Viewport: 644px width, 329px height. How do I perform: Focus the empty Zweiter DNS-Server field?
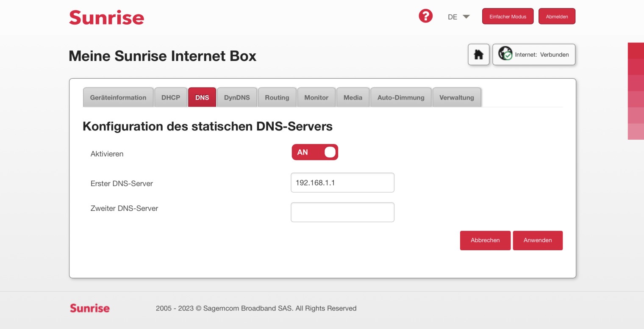pyautogui.click(x=342, y=212)
